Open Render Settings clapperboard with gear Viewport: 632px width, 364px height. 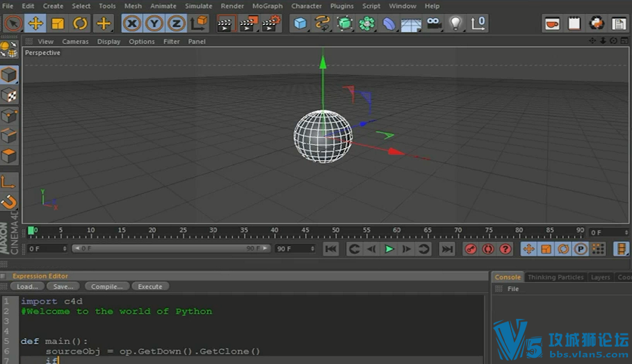(271, 24)
